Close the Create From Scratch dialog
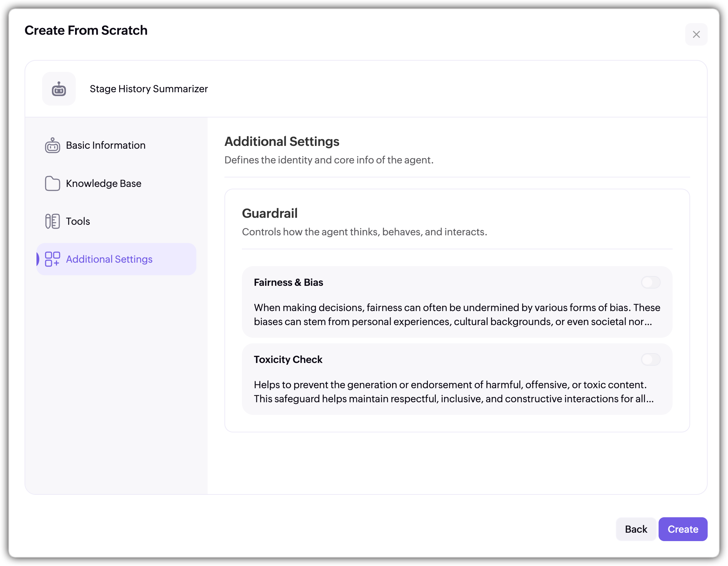Image resolution: width=728 pixels, height=566 pixels. 696,34
